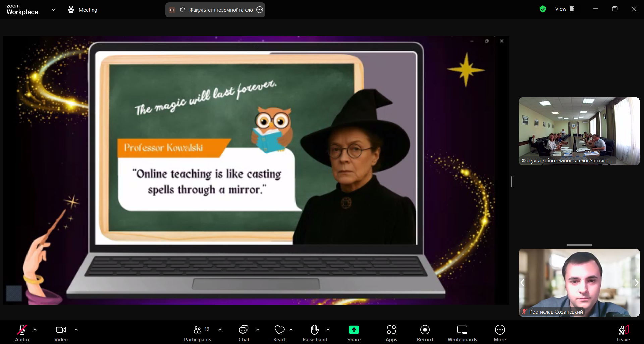Viewport: 644px width, 344px height.
Task: Leave the meeting
Action: tap(623, 333)
